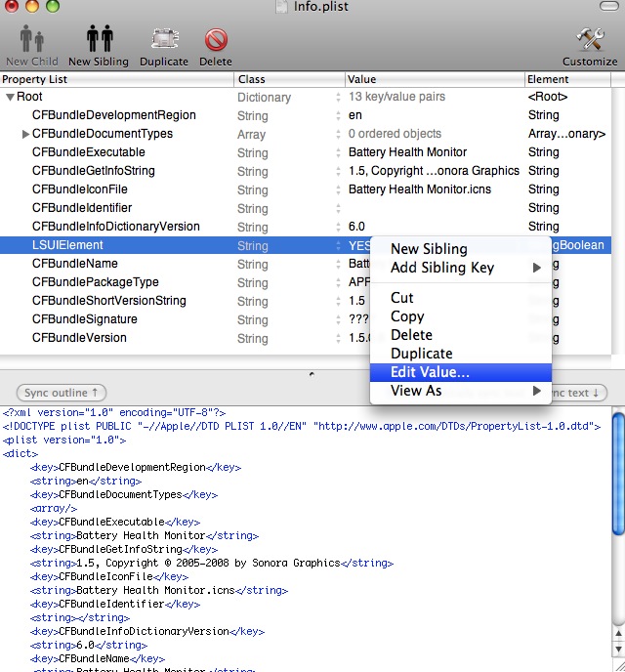The image size is (625, 672).
Task: Select the LSUIElement key
Action: pos(67,245)
